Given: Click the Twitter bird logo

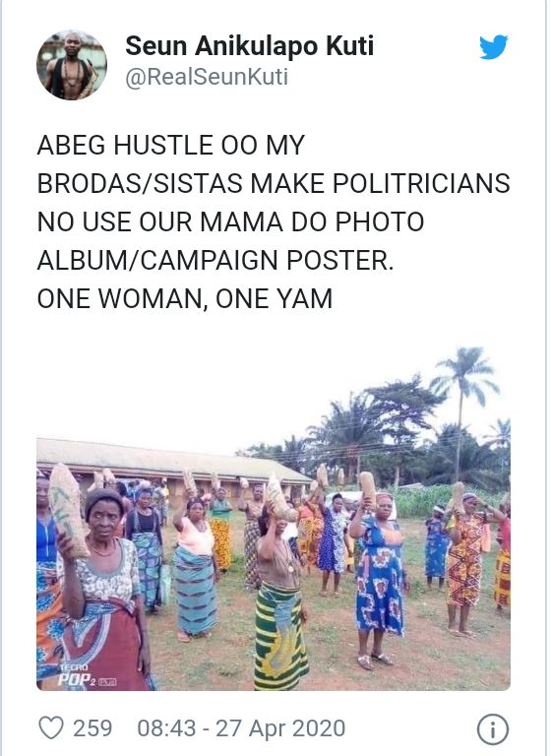Looking at the screenshot, I should point(494,47).
